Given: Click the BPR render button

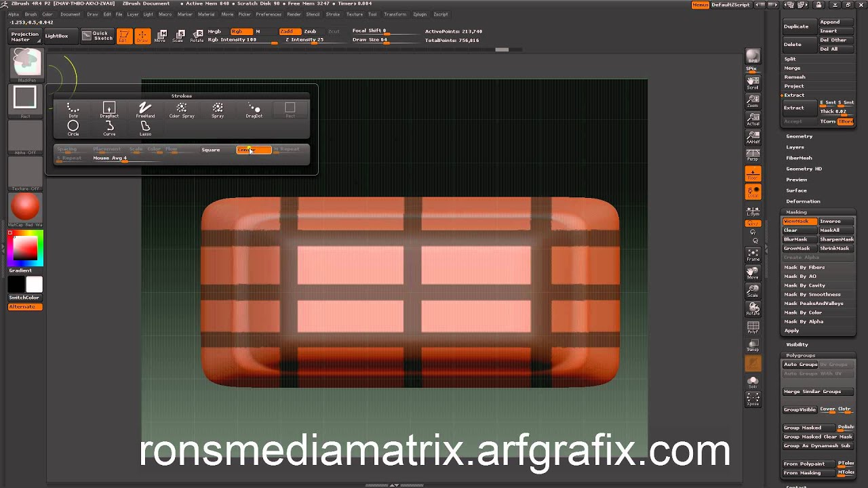Looking at the screenshot, I should tap(753, 56).
